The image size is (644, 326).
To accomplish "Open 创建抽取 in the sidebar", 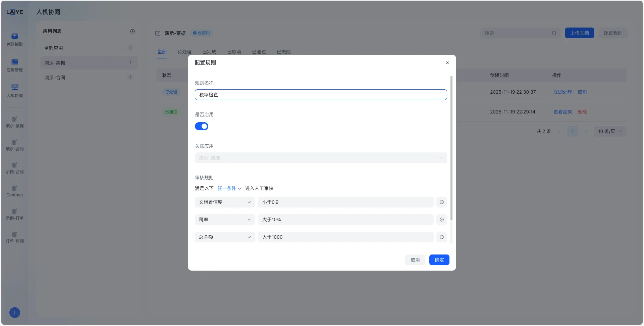I will [15, 40].
